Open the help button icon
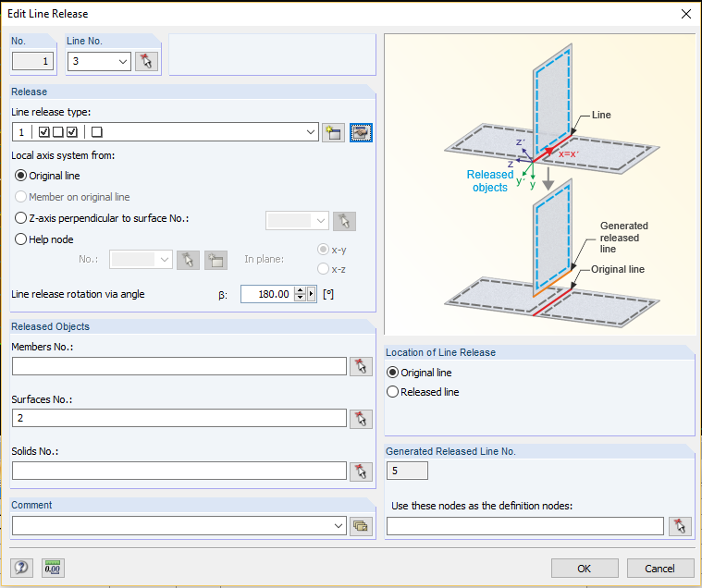 pos(21,569)
